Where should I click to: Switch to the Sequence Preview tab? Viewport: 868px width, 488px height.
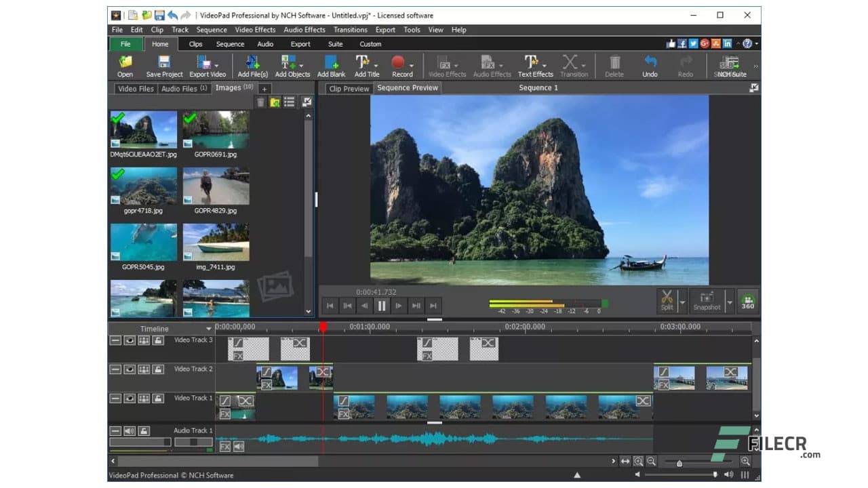point(407,87)
